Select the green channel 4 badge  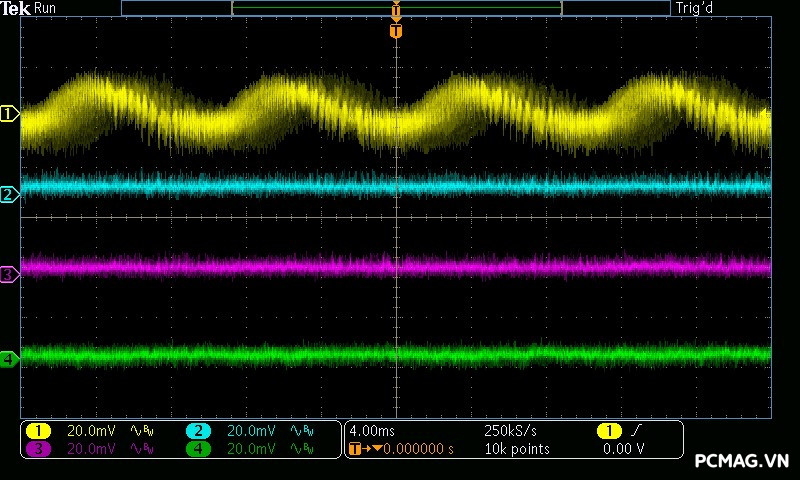[x=198, y=449]
